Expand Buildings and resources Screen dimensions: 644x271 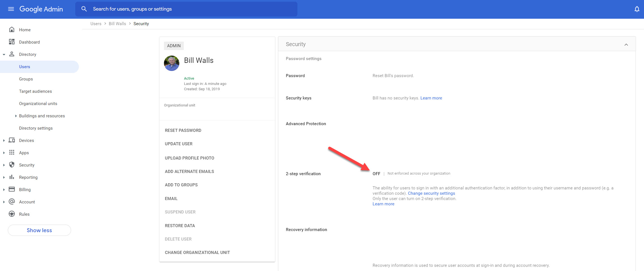(x=16, y=116)
